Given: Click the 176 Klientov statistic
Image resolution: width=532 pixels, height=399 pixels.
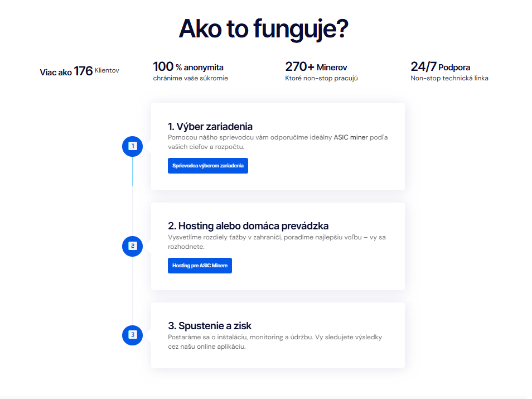Looking at the screenshot, I should click(x=79, y=71).
